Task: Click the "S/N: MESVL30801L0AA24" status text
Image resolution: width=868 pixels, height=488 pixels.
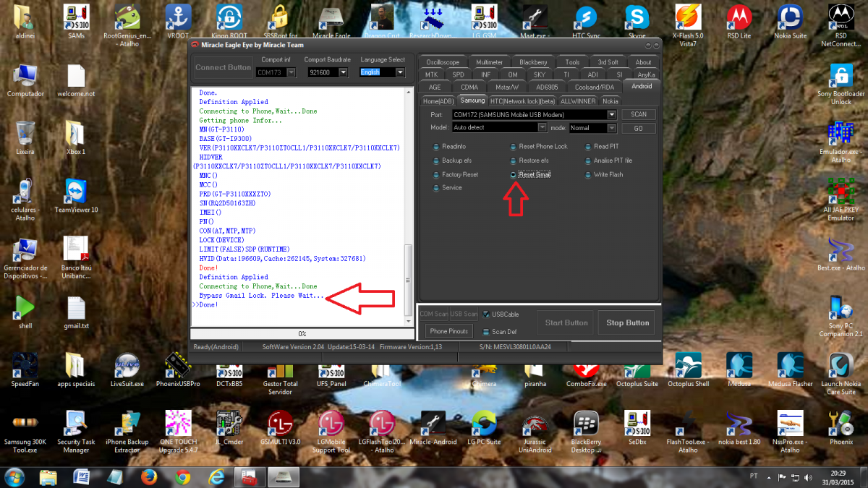Action: [515, 347]
